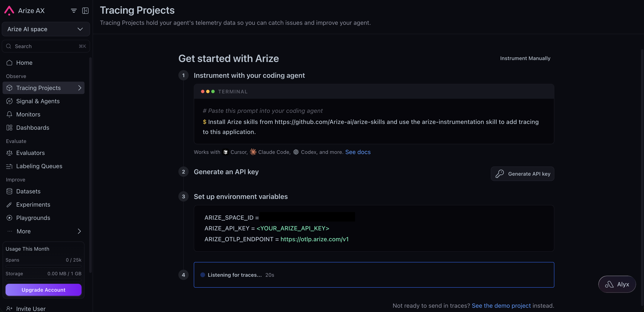The width and height of the screenshot is (644, 312).
Task: Click the key icon on Generate API key
Action: pyautogui.click(x=500, y=174)
